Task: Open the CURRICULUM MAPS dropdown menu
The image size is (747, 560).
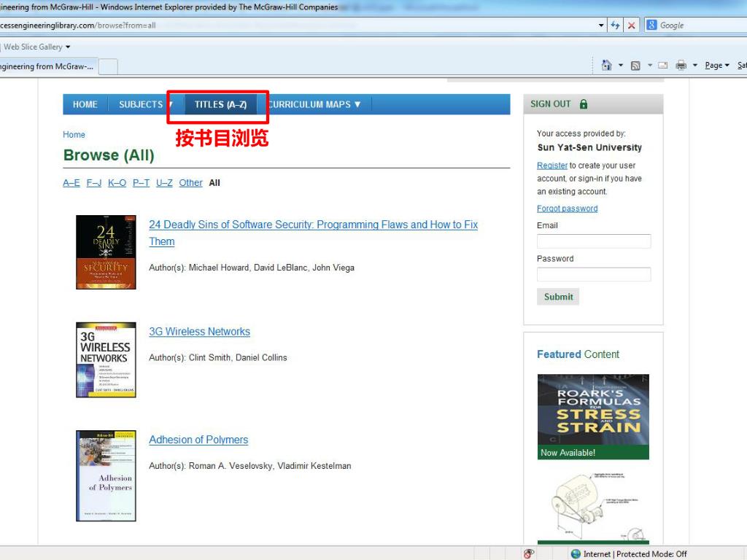Action: click(x=314, y=104)
